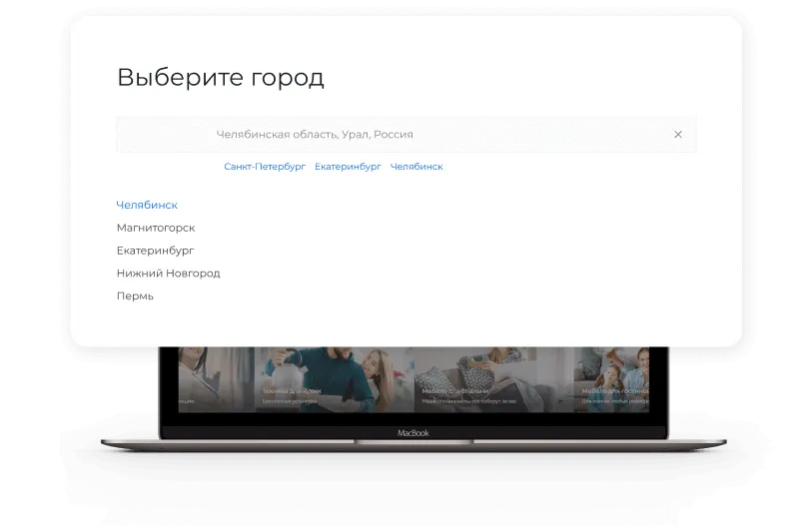Click the 'Выберите город' dialog heading
The height and width of the screenshot is (532, 798).
(221, 78)
